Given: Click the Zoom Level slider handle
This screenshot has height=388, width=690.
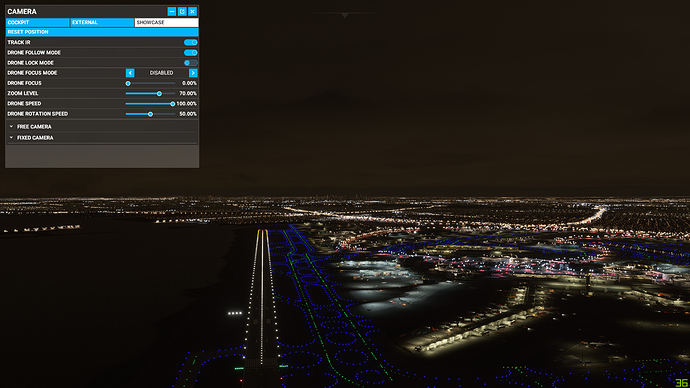Looking at the screenshot, I should [x=159, y=93].
